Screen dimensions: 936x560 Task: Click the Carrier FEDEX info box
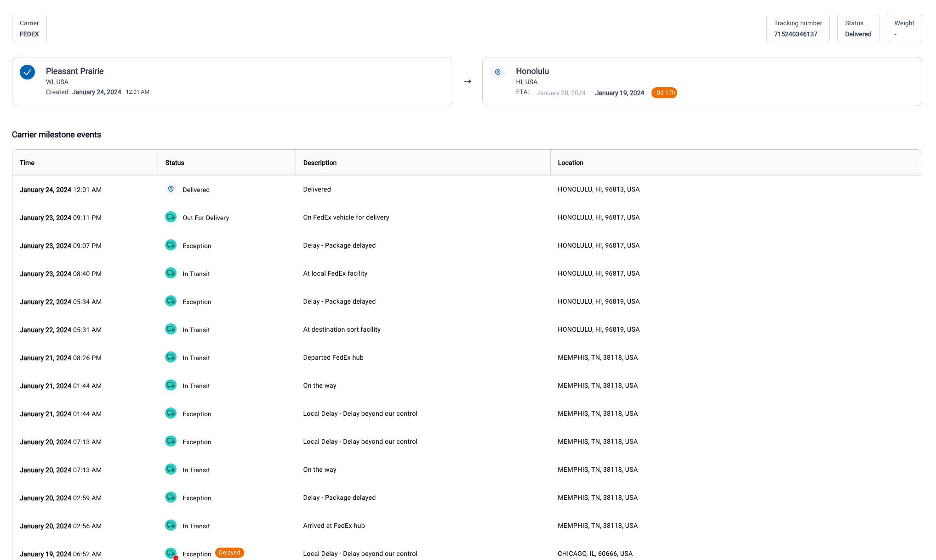(x=29, y=28)
